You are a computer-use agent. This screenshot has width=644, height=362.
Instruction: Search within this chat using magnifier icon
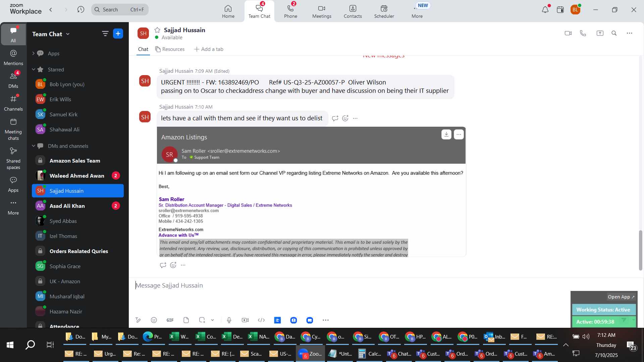point(614,33)
